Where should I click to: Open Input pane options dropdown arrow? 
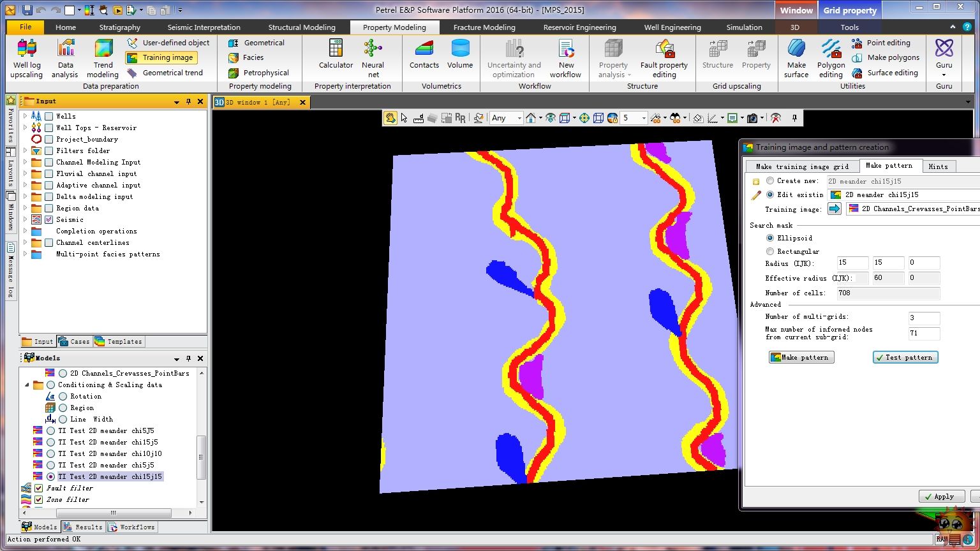(x=177, y=102)
